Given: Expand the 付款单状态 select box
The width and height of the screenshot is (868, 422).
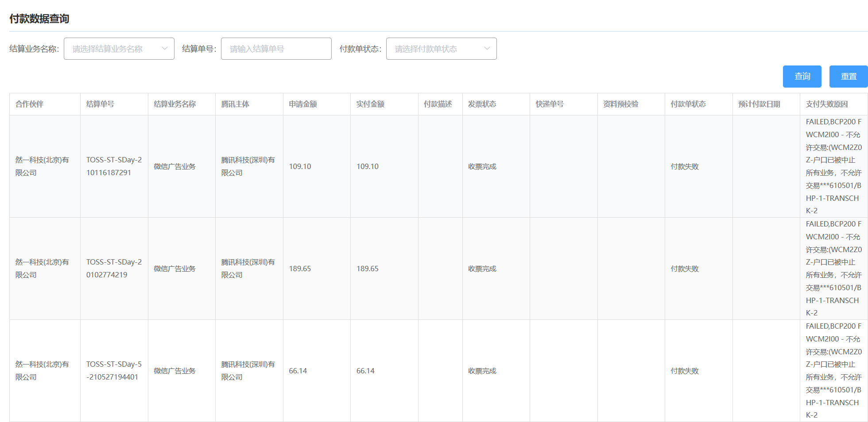Looking at the screenshot, I should click(441, 49).
